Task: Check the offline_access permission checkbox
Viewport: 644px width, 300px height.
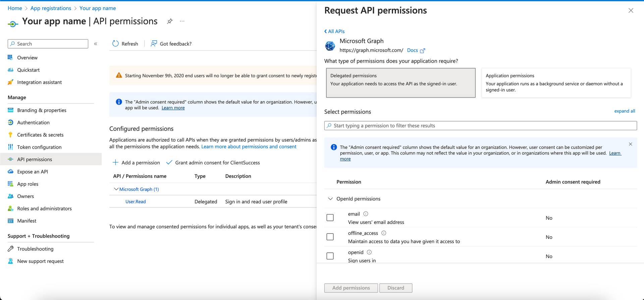Action: point(330,237)
